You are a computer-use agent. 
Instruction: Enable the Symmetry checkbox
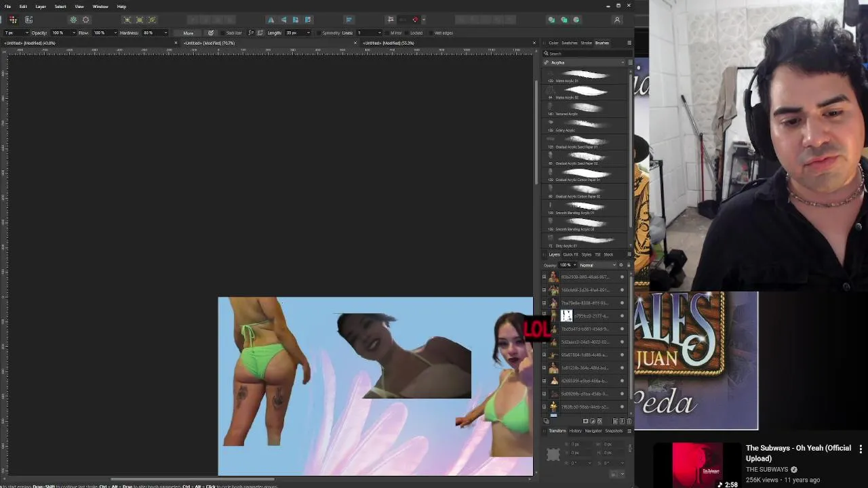[319, 33]
